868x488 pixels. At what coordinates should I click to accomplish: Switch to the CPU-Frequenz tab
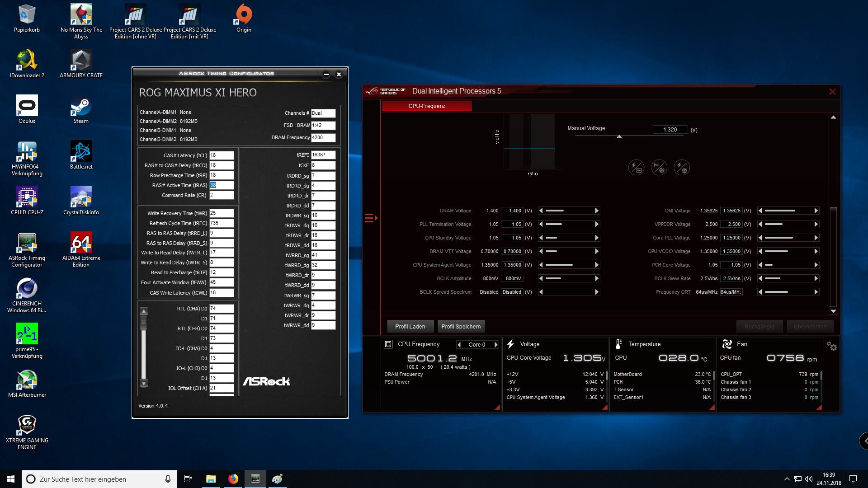click(427, 106)
